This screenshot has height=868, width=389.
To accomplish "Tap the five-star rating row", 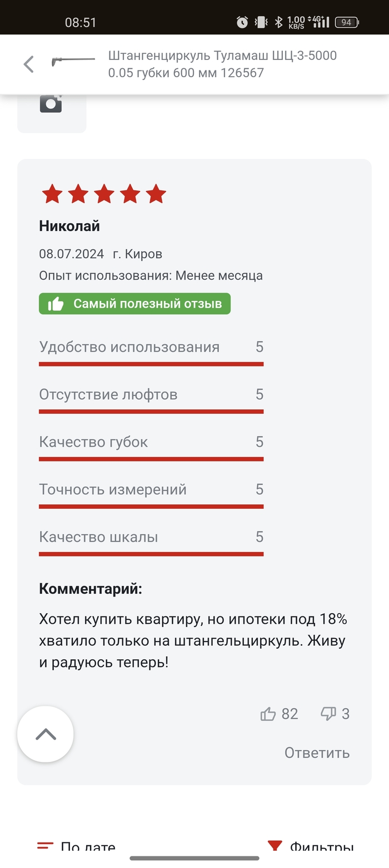I will click(104, 194).
